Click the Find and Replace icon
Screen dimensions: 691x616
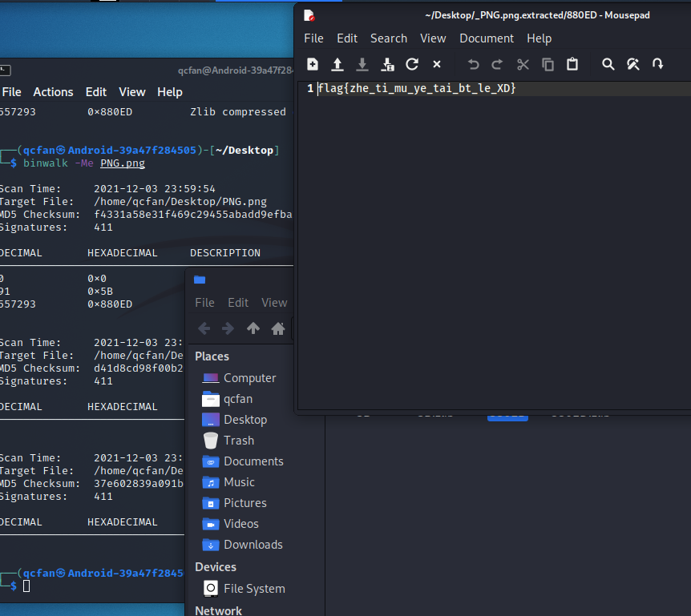(x=633, y=64)
